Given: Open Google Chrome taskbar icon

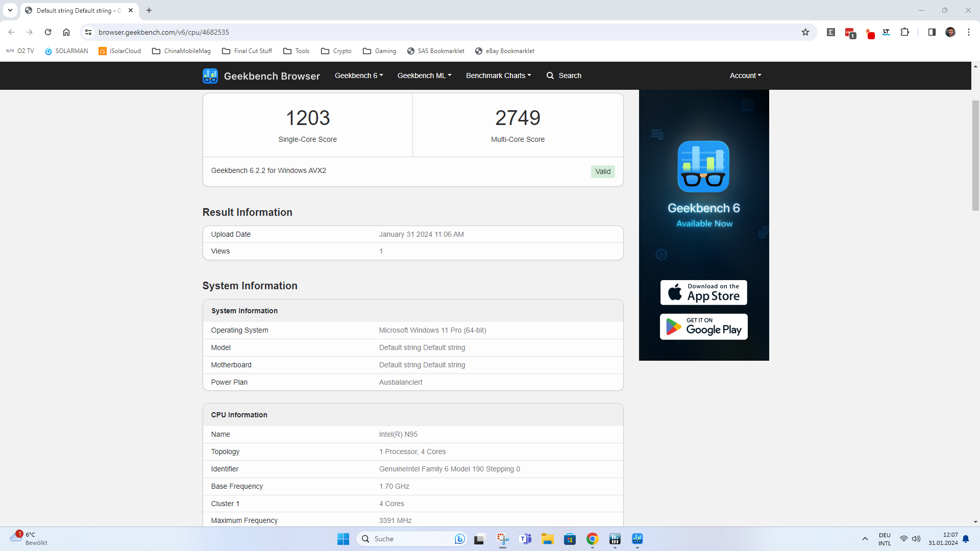Looking at the screenshot, I should (x=592, y=539).
